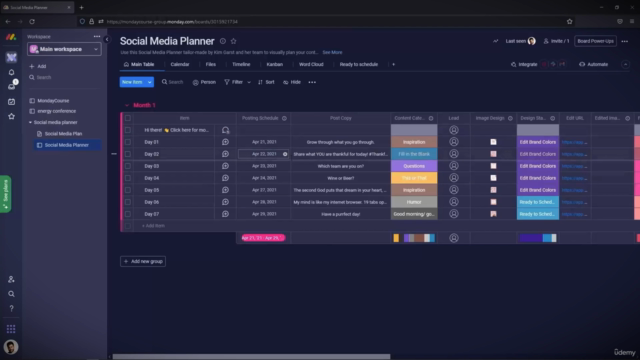Open the conversation icon for Day 04
This screenshot has width=640, height=360.
coord(225,178)
